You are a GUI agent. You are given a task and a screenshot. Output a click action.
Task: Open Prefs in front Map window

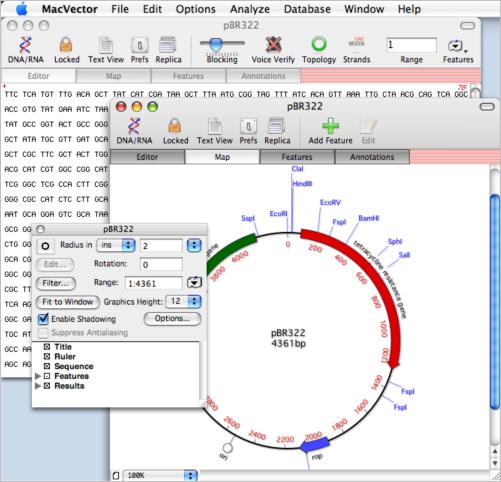click(248, 126)
